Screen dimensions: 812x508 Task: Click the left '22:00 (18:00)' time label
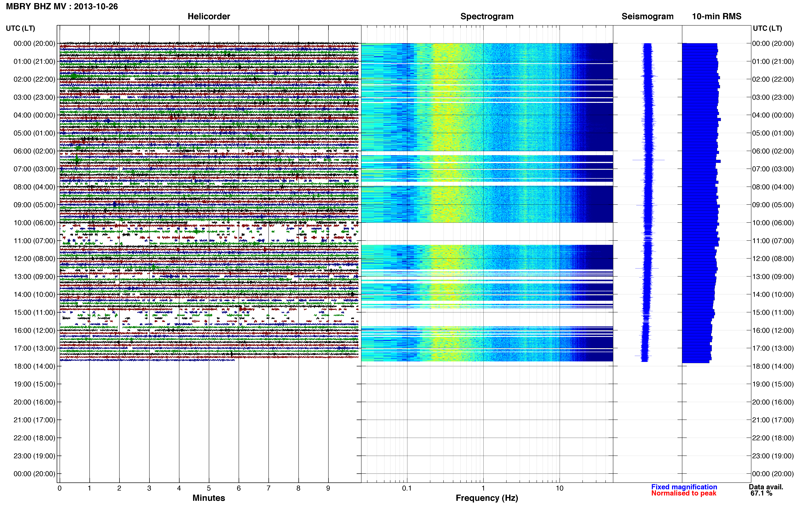[34, 438]
